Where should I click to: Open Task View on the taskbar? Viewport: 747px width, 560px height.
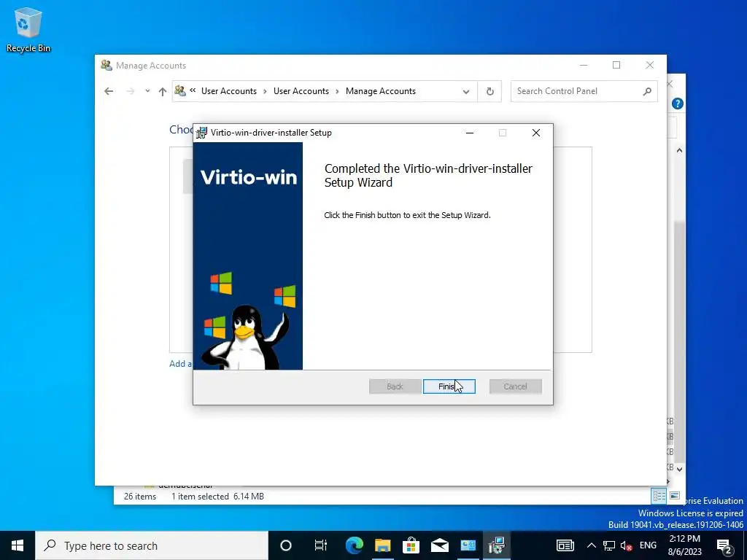(321, 545)
